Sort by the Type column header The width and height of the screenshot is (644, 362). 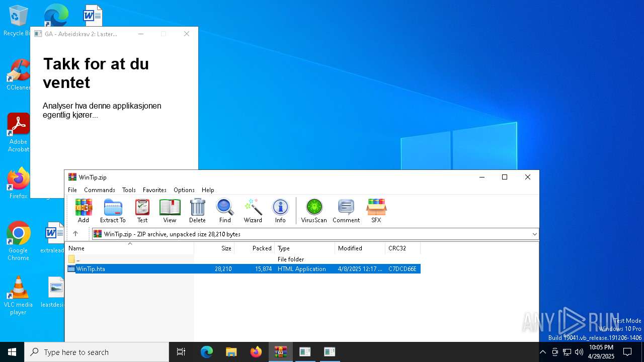tap(305, 248)
